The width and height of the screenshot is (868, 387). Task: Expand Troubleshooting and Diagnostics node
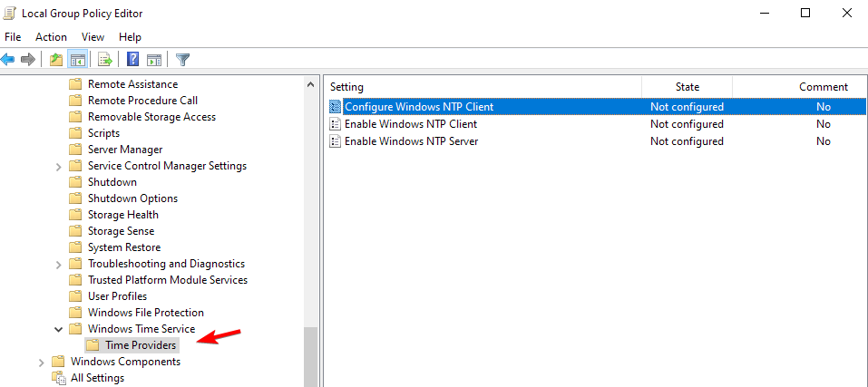coord(58,265)
